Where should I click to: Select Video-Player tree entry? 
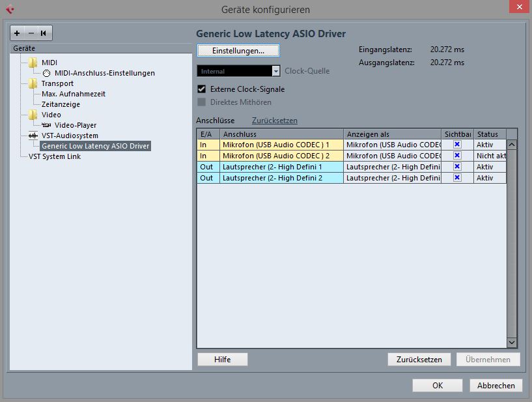click(x=76, y=125)
